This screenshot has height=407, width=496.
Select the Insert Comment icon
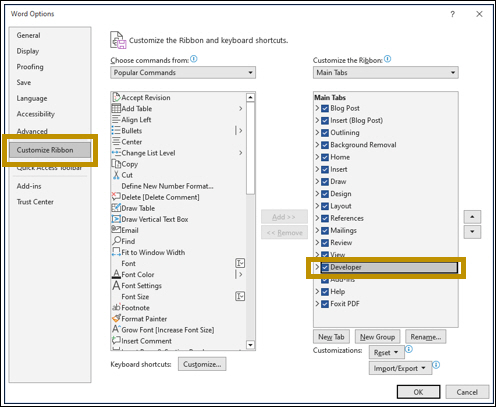click(116, 340)
